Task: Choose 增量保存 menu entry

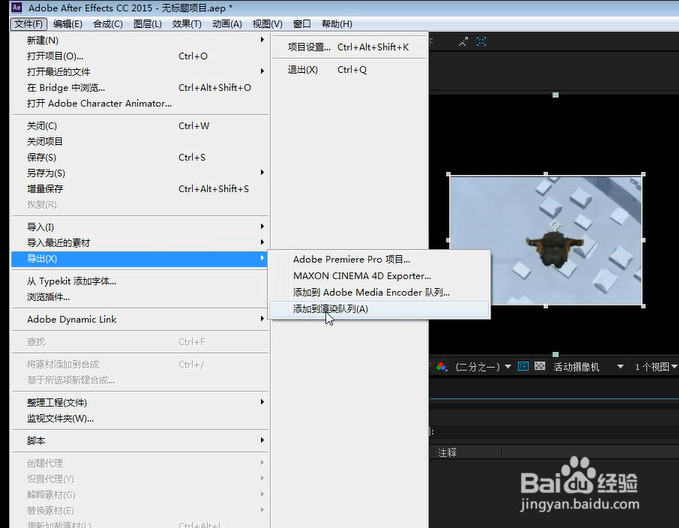Action: pos(139,189)
